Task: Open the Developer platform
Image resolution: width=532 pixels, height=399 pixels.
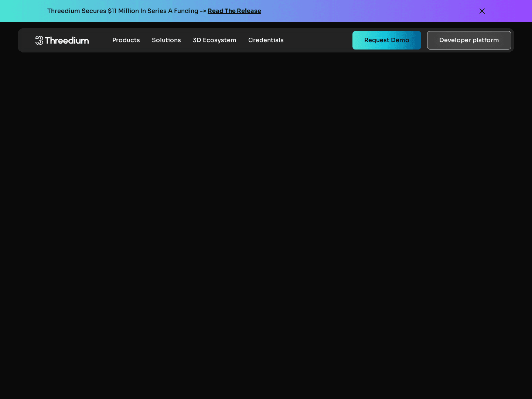Action: tap(469, 40)
